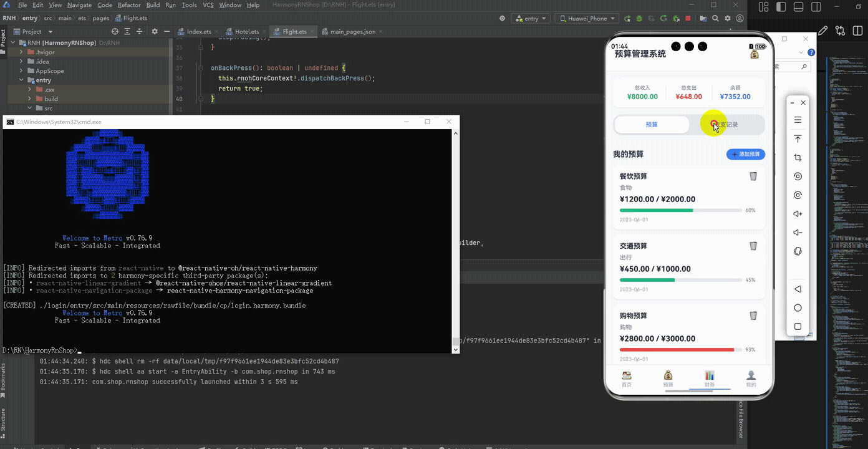Viewport: 868px width, 449px height.
Task: Open the account avatar icon
Action: 740,19
